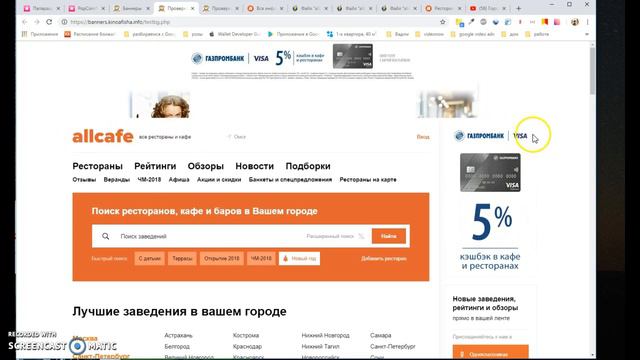Select the Новый год quick filter
Image resolution: width=640 pixels, height=360 pixels.
(x=300, y=258)
